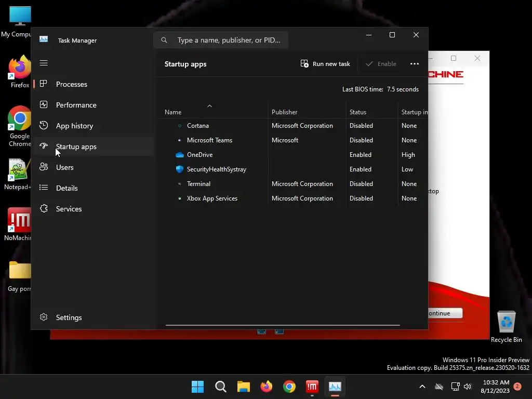Open the Task Manager hamburger navigation menu
Image resolution: width=532 pixels, height=399 pixels.
coord(44,63)
